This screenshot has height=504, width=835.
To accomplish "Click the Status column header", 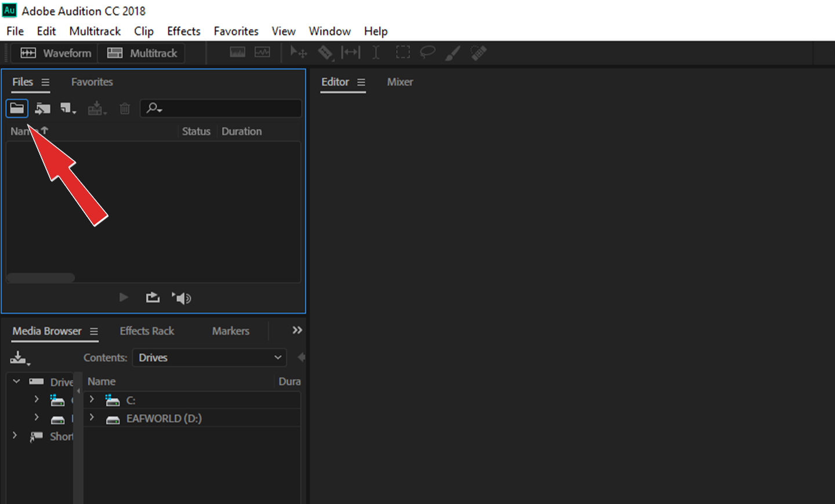I will pos(196,132).
